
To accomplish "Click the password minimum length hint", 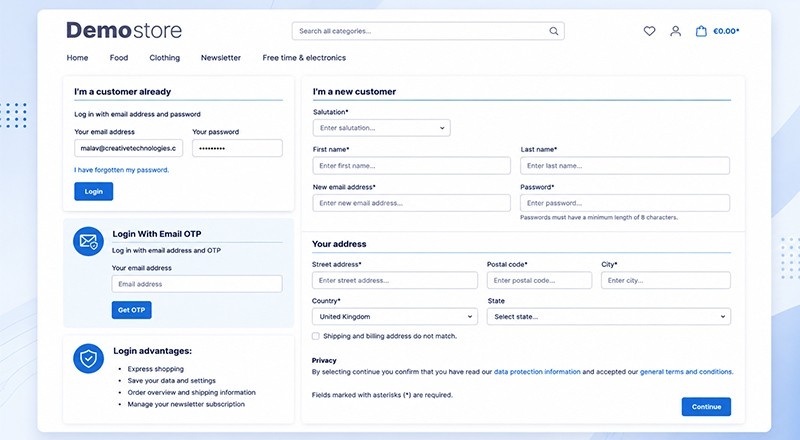I will point(599,217).
